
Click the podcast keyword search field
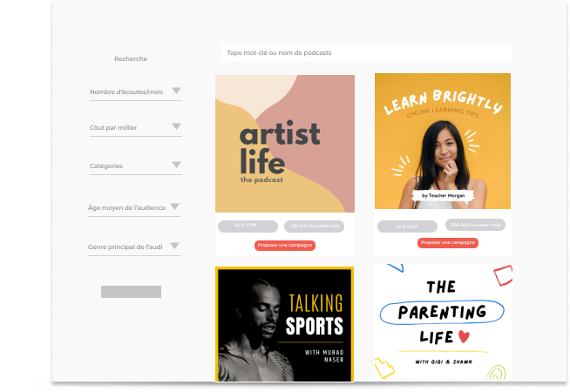click(x=367, y=52)
